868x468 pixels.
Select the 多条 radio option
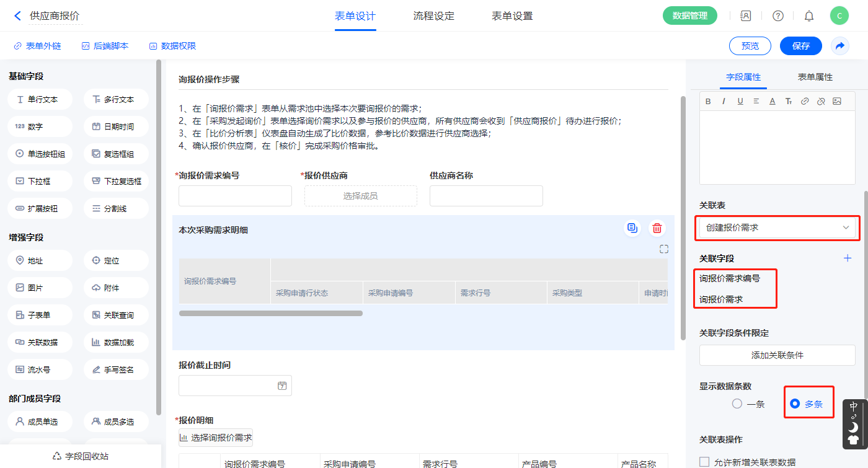(x=795, y=404)
